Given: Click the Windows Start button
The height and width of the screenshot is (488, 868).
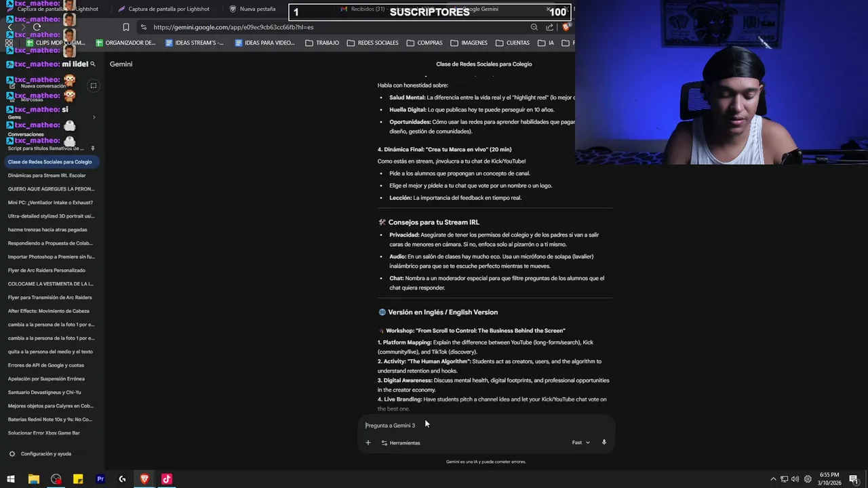Looking at the screenshot, I should (x=11, y=479).
